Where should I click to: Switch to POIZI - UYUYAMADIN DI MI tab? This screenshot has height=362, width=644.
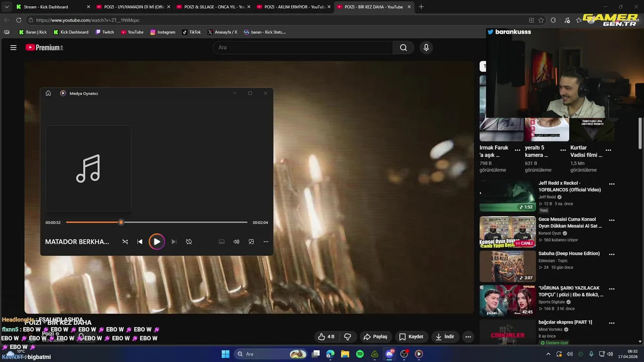(133, 7)
